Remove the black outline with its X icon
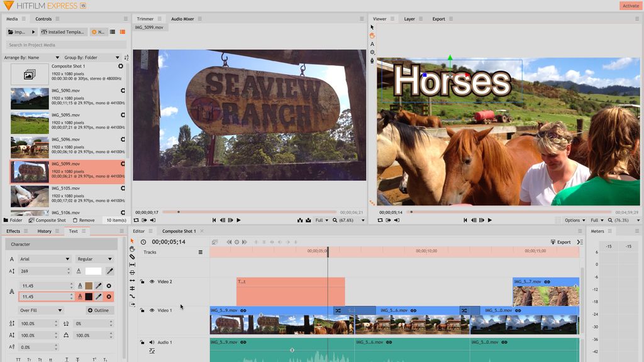 (109, 297)
